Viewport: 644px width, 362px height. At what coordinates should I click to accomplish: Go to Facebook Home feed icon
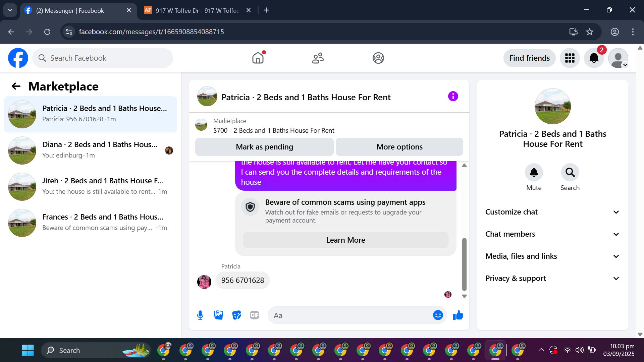click(x=258, y=58)
